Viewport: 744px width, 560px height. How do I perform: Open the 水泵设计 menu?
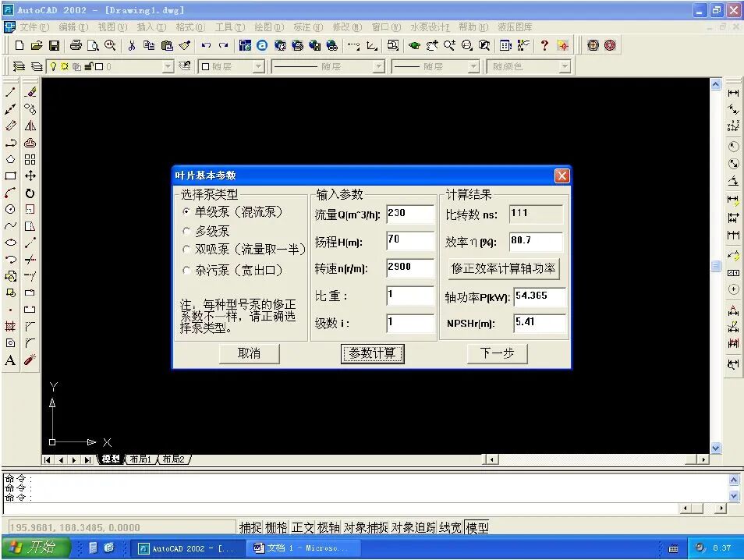pos(430,27)
